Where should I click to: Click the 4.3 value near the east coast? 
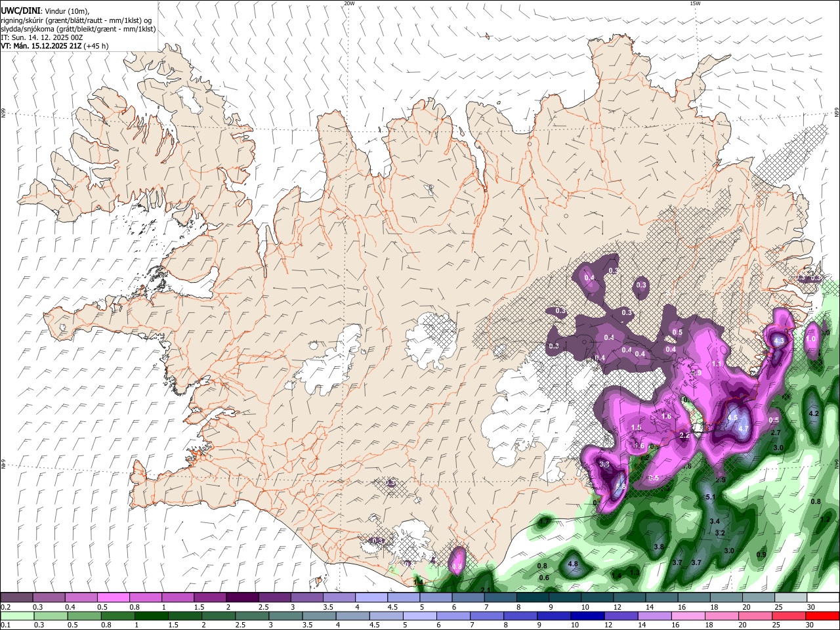coord(779,341)
